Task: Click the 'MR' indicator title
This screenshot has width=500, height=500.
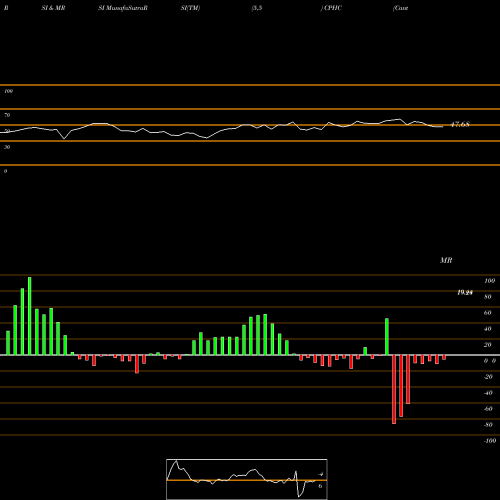Action: pos(446,260)
